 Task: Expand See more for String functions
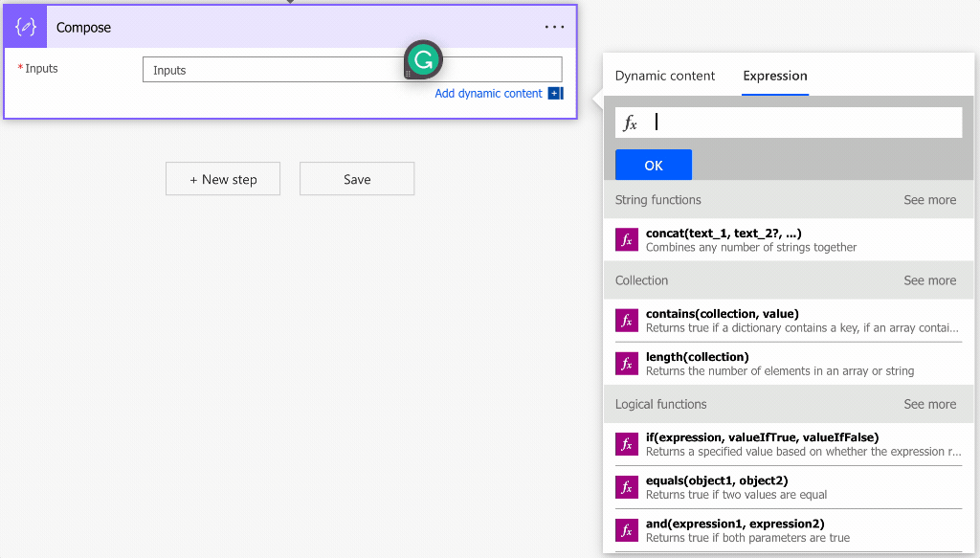tap(929, 200)
